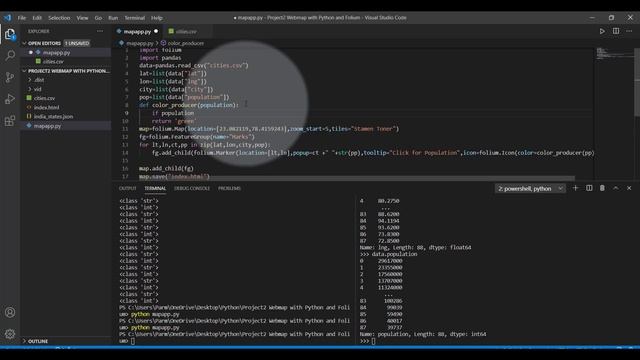
Task: Open the Extensions view
Action: pyautogui.click(x=10, y=121)
